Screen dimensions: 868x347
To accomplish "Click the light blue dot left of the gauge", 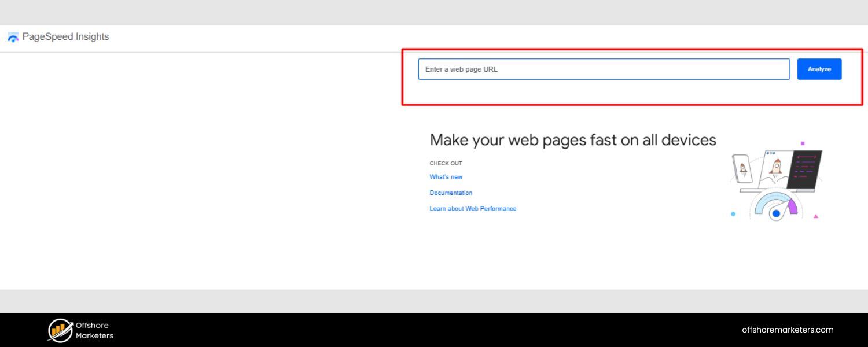I will [x=733, y=214].
